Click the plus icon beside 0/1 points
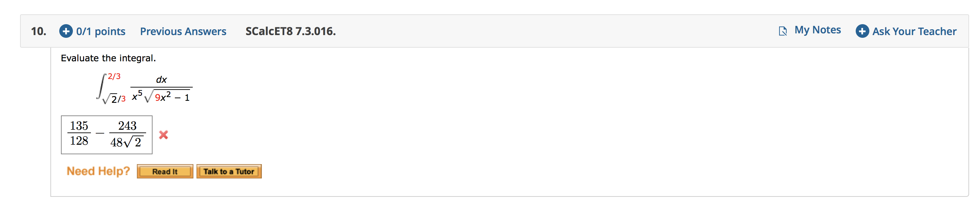 [x=66, y=31]
